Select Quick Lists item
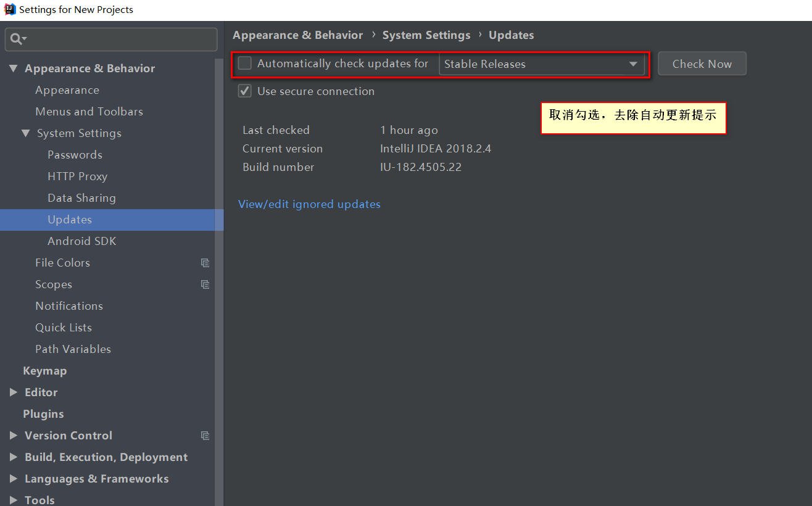 click(64, 328)
